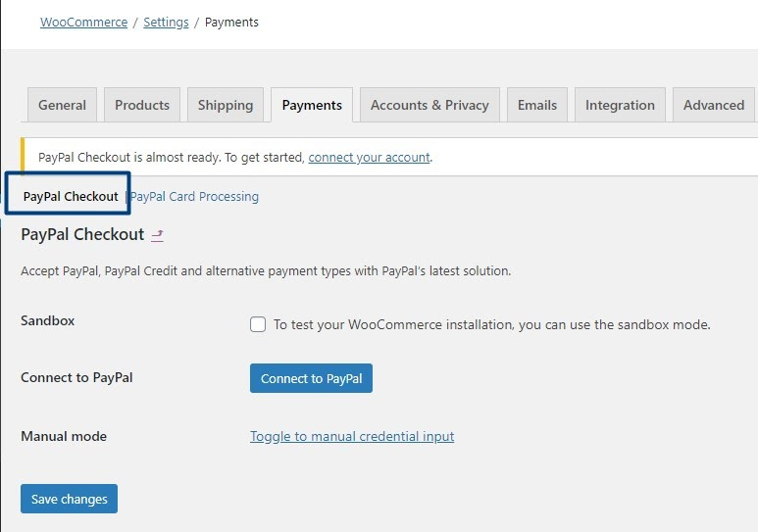Click the sandbox mode description label
The height and width of the screenshot is (532, 758).
point(491,324)
